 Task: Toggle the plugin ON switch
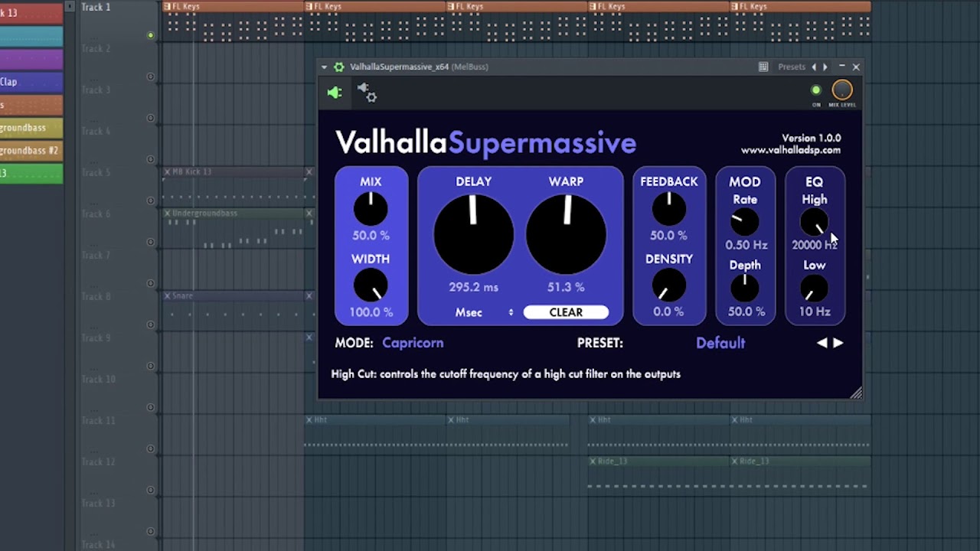point(816,90)
